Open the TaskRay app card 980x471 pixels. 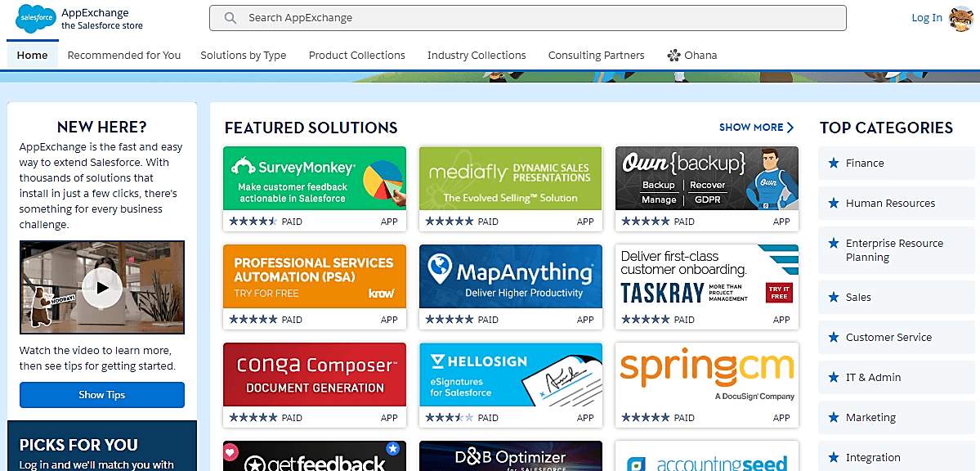click(707, 287)
